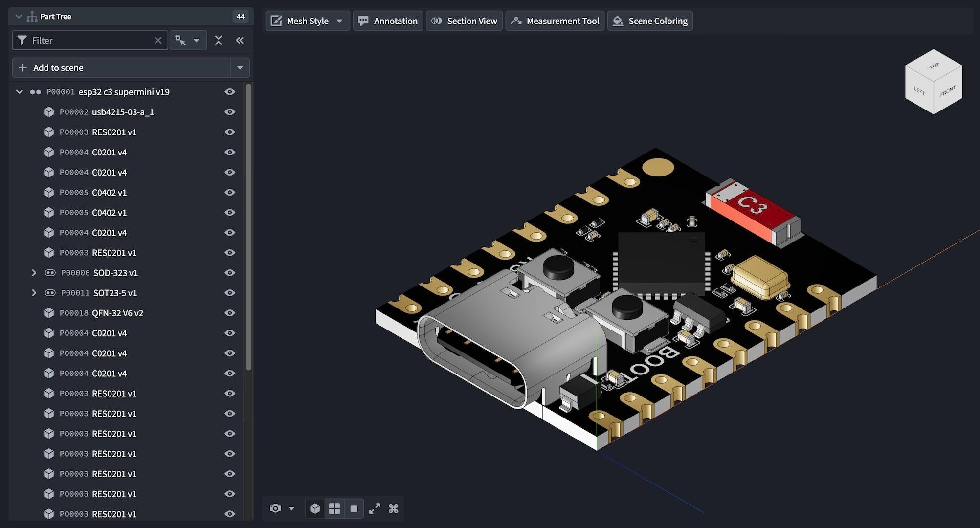Hide the Part Tree side panel
980x528 pixels.
tap(240, 41)
